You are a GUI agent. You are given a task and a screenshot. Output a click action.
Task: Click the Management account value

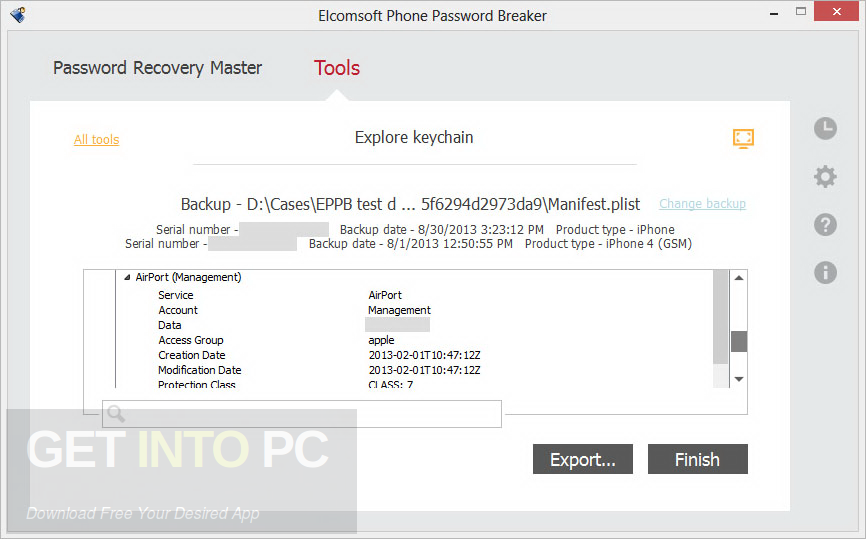[399, 310]
